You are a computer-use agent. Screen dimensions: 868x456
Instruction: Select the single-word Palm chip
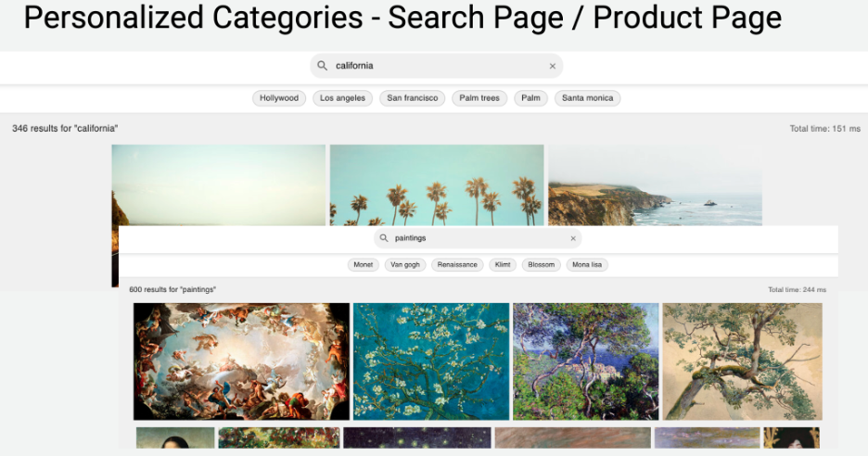point(530,98)
